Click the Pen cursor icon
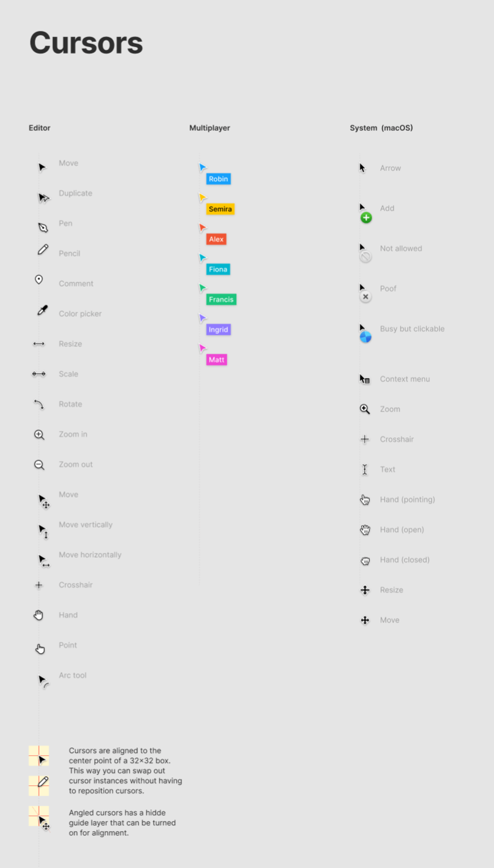The width and height of the screenshot is (494, 868). 43,228
